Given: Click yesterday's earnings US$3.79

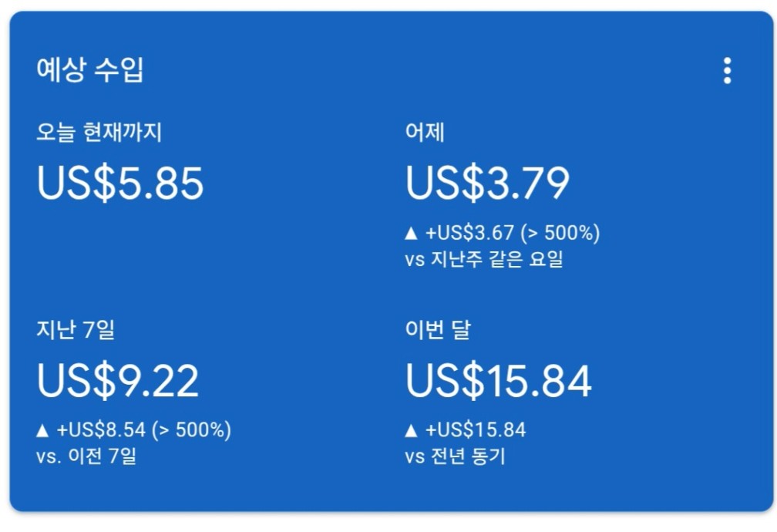Looking at the screenshot, I should [x=488, y=183].
